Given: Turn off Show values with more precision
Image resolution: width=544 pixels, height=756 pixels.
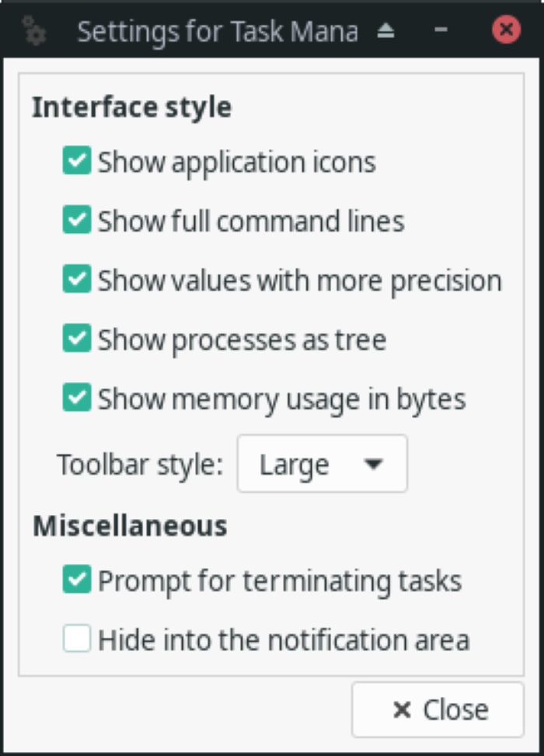Looking at the screenshot, I should (76, 280).
